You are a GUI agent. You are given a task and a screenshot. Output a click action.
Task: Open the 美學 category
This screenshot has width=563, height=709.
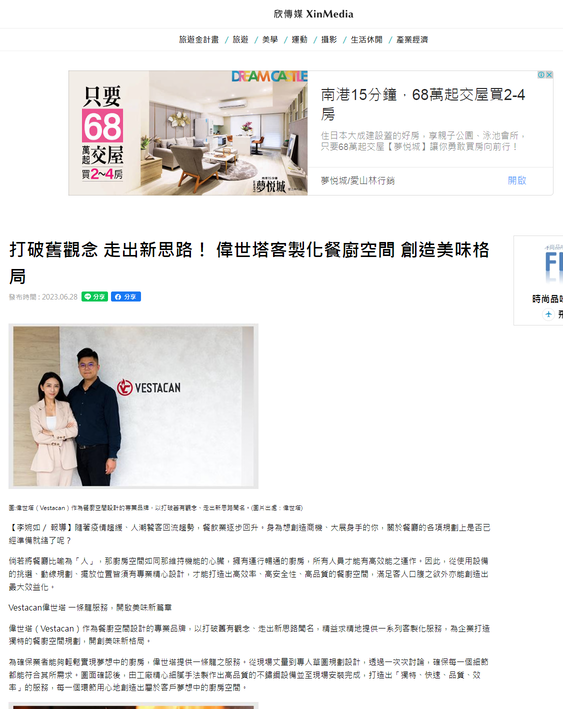coord(270,40)
